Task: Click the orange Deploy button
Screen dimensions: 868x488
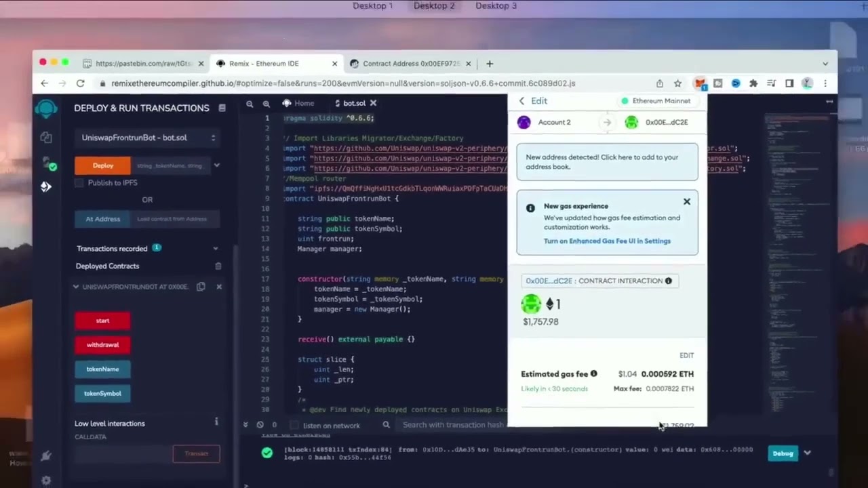Action: click(x=103, y=165)
